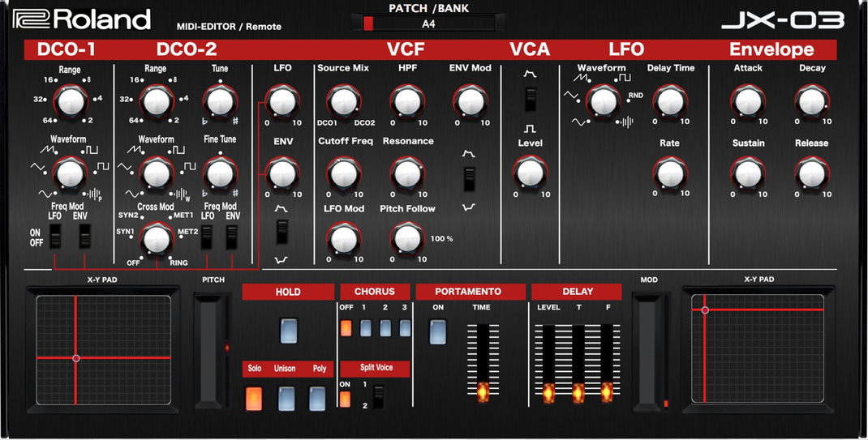This screenshot has height=440, width=868.
Task: Select the Poly voice mode button
Action: [317, 399]
